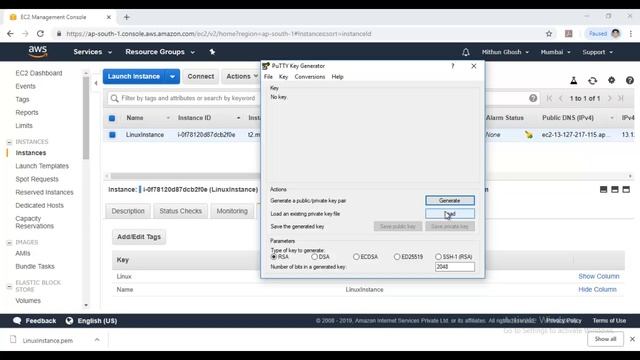Image resolution: width=640 pixels, height=360 pixels.
Task: Click the Show Column link
Action: tap(598, 276)
